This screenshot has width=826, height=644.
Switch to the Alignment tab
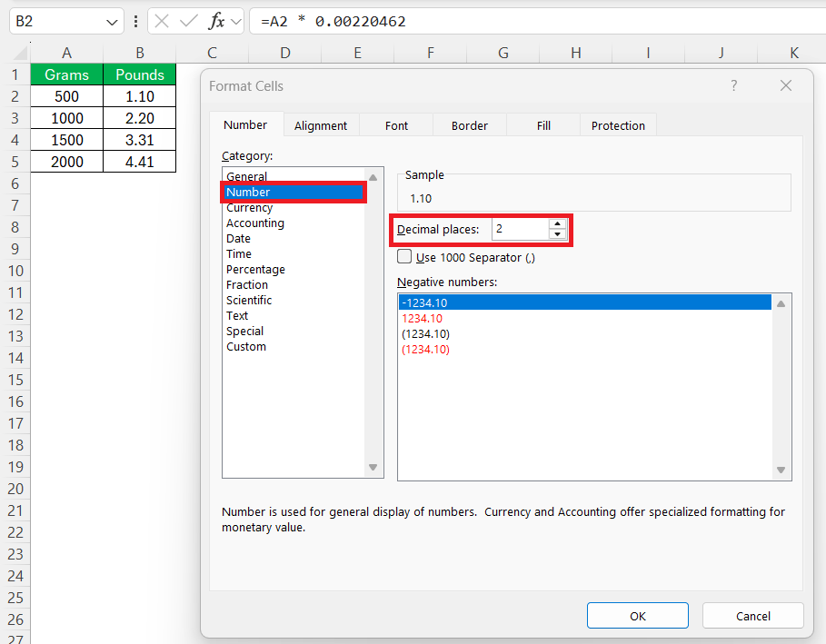321,125
